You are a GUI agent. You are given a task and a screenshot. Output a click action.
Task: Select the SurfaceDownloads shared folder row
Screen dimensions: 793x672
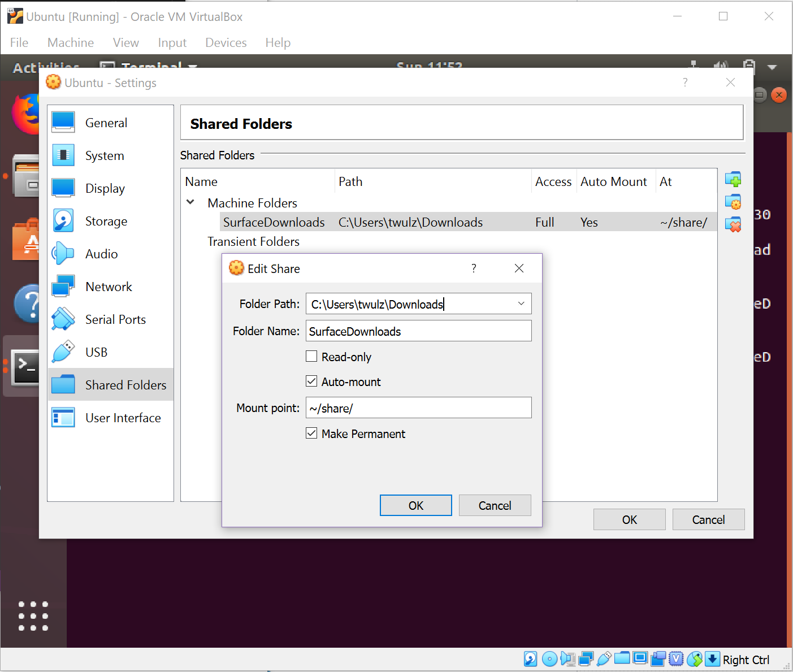pyautogui.click(x=468, y=222)
